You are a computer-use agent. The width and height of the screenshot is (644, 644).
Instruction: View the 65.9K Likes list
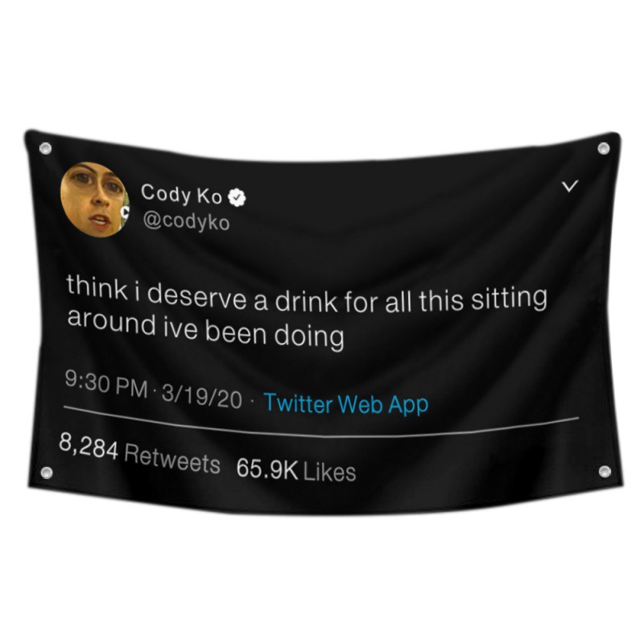click(x=295, y=470)
